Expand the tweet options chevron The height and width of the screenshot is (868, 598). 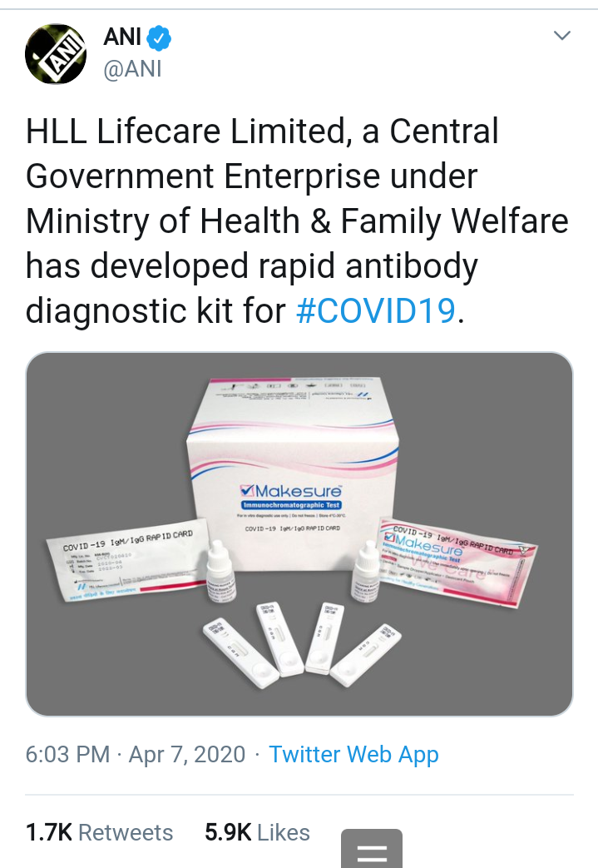point(562,36)
